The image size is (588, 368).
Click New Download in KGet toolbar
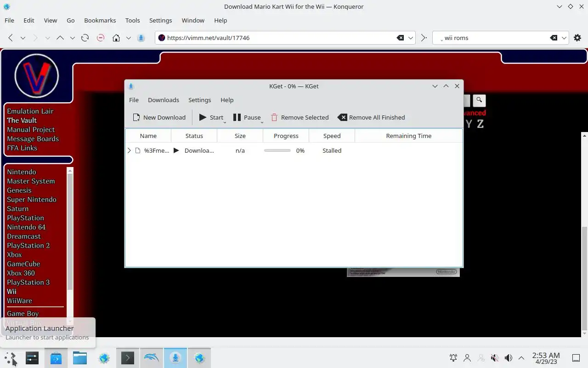coord(159,117)
